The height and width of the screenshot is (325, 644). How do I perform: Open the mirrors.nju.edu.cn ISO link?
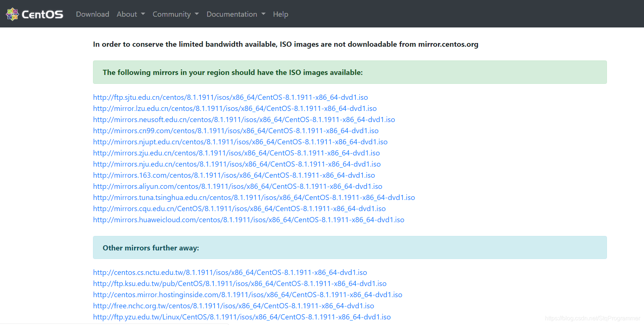point(237,164)
